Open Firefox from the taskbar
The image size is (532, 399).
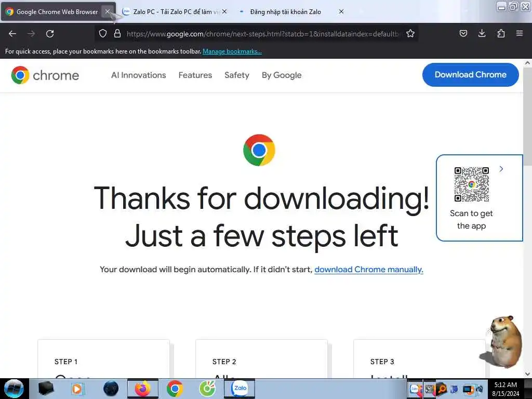pos(143,389)
